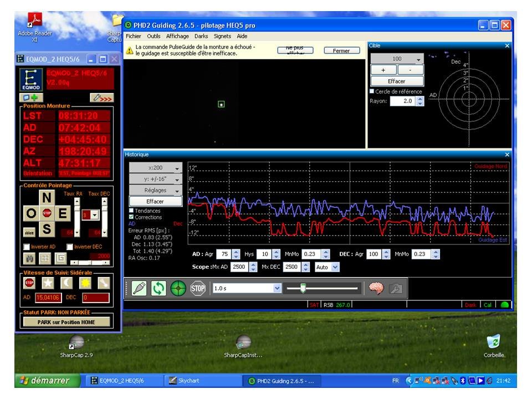Open SharpCap 2.9 desktop shortcut
Image resolution: width=532 pixels, height=399 pixels.
76,347
